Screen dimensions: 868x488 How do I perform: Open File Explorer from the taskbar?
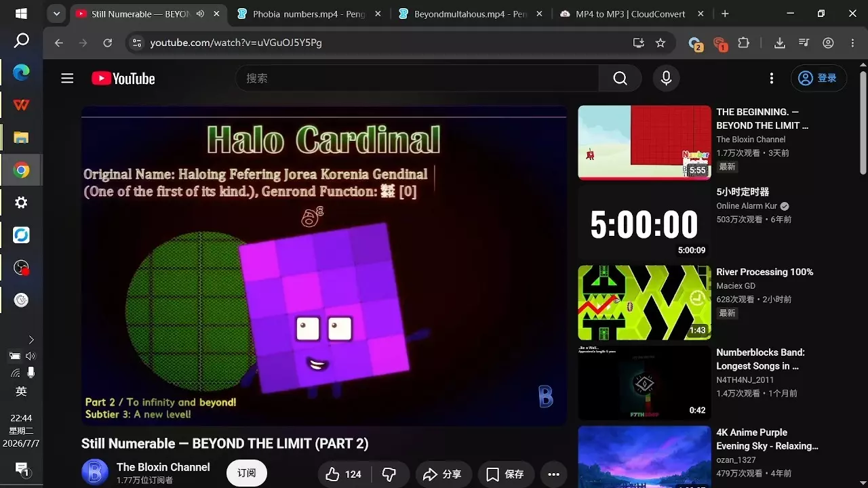point(22,138)
